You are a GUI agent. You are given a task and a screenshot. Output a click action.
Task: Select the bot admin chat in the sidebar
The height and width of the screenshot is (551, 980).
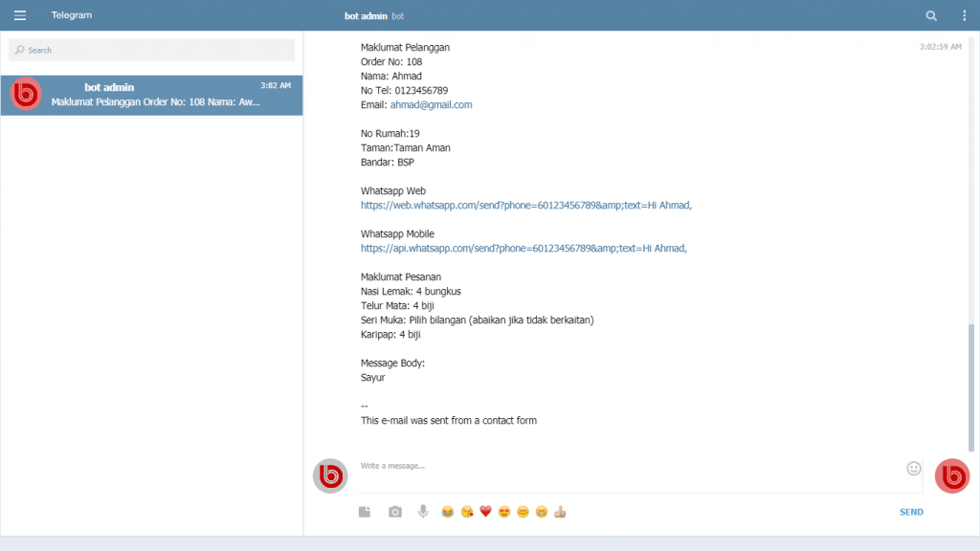[152, 95]
